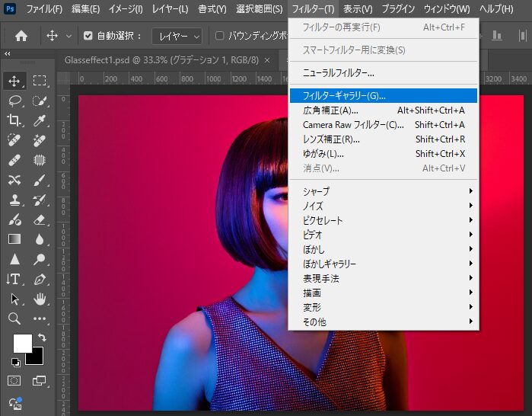
Task: Open the Move tool preset picker arrow
Action: (x=68, y=36)
